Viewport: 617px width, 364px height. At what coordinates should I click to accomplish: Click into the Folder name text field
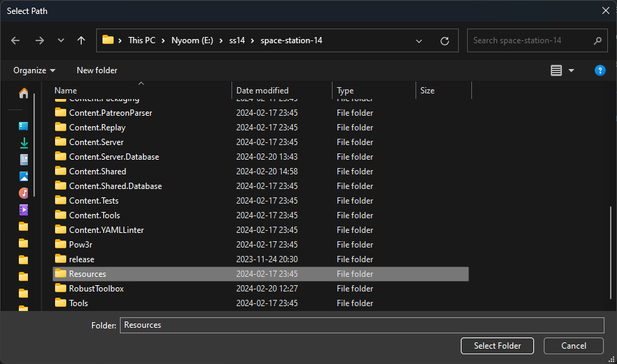click(x=361, y=325)
